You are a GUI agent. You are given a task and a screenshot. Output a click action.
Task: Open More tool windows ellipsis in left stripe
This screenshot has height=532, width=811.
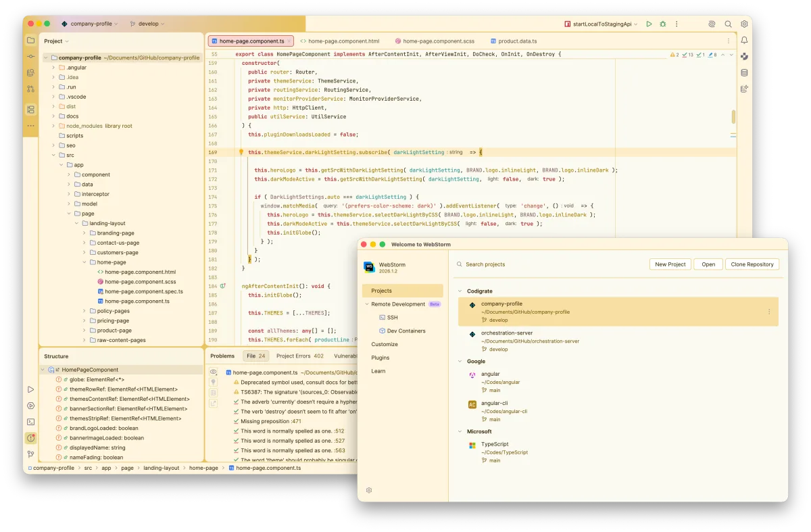tap(30, 126)
